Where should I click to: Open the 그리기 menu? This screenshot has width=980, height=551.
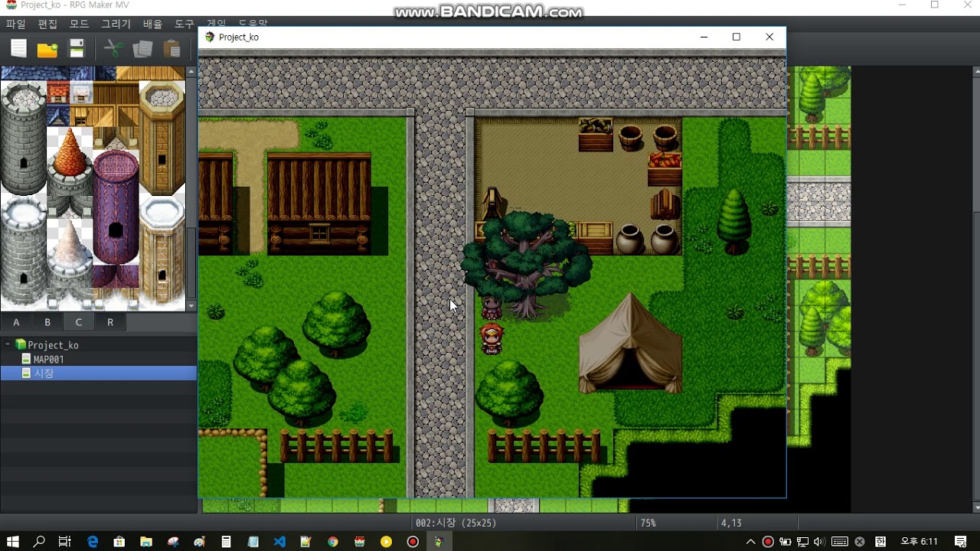tap(116, 24)
